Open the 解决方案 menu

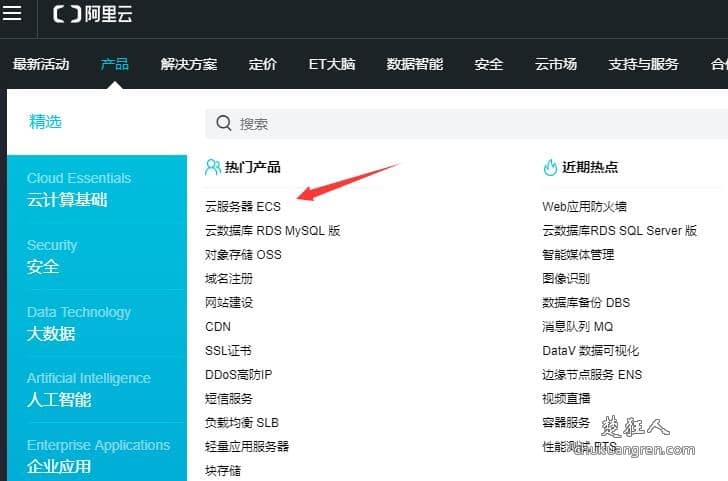(188, 64)
